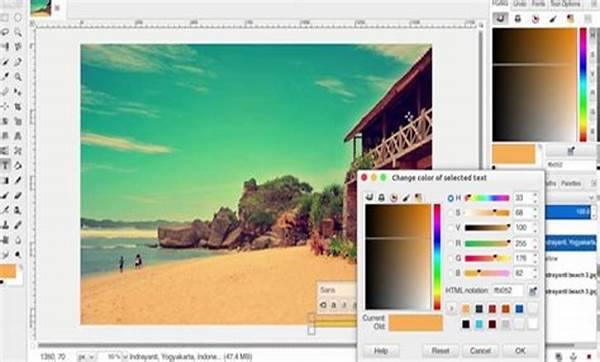The image size is (600, 362).
Task: Select the Free Select lasso tool
Action: tap(5, 32)
